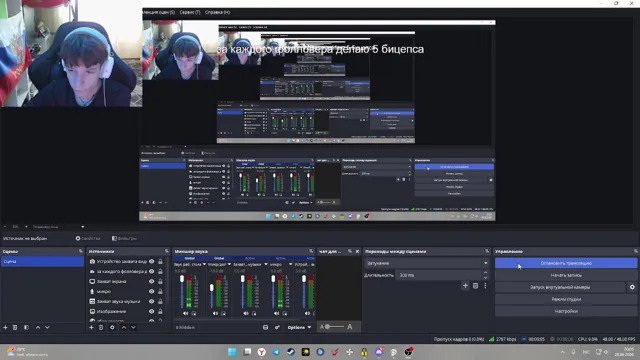This screenshot has width=640, height=360.
Task: Open the 'Фильтры' source toolbar button
Action: [x=124, y=238]
